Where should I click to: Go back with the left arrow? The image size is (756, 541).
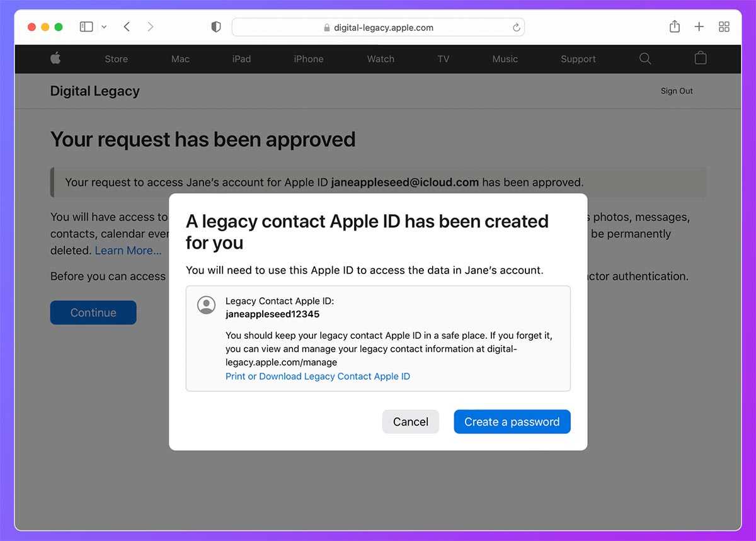click(127, 26)
